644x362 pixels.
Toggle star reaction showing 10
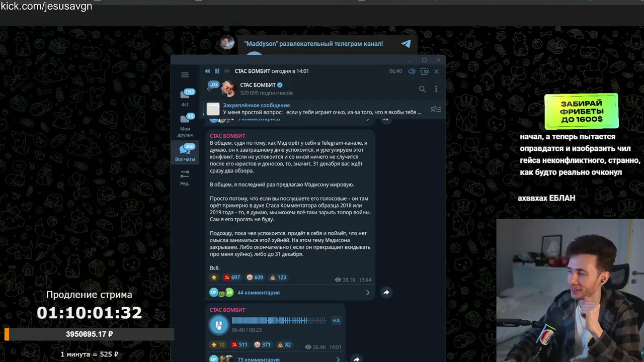[218, 345]
